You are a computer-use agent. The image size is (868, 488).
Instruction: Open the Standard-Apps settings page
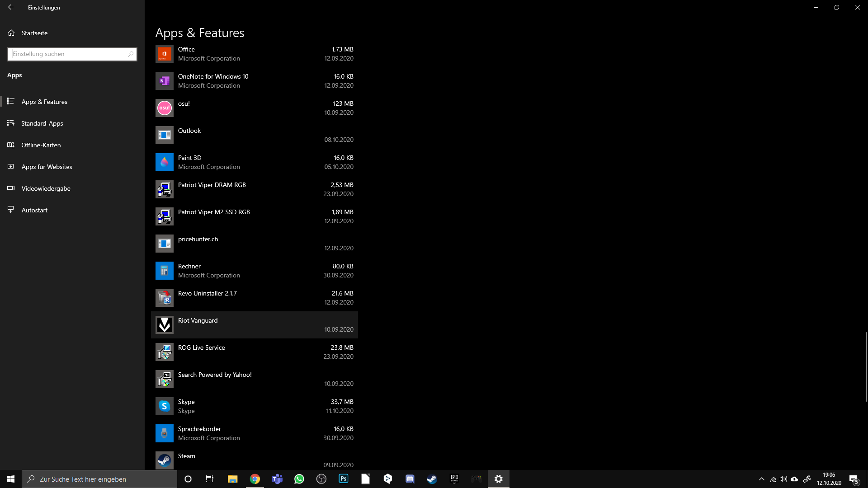42,123
